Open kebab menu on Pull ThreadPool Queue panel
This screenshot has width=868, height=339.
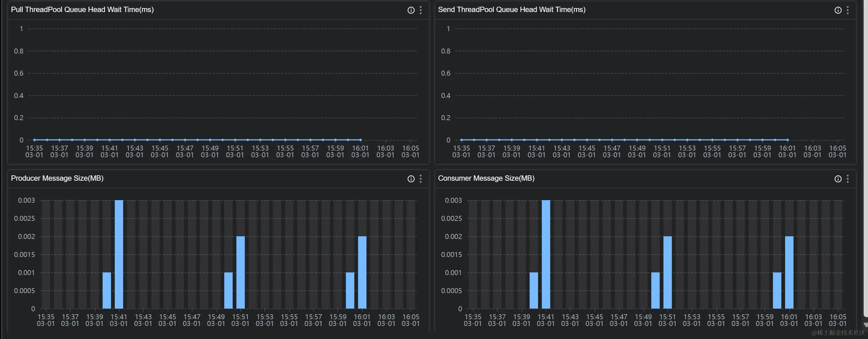click(x=421, y=10)
